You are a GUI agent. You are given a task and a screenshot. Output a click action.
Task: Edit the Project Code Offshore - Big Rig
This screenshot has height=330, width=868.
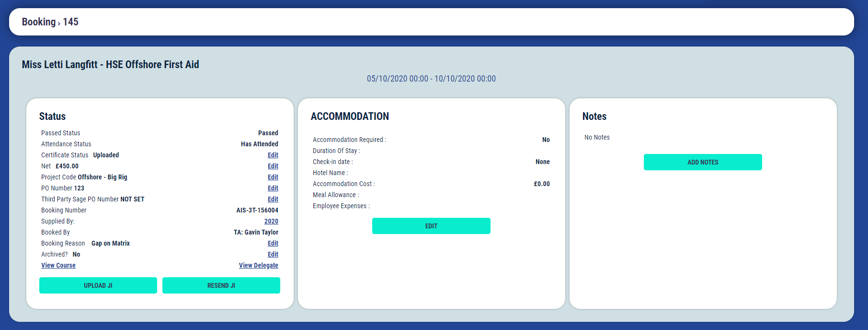coord(273,177)
